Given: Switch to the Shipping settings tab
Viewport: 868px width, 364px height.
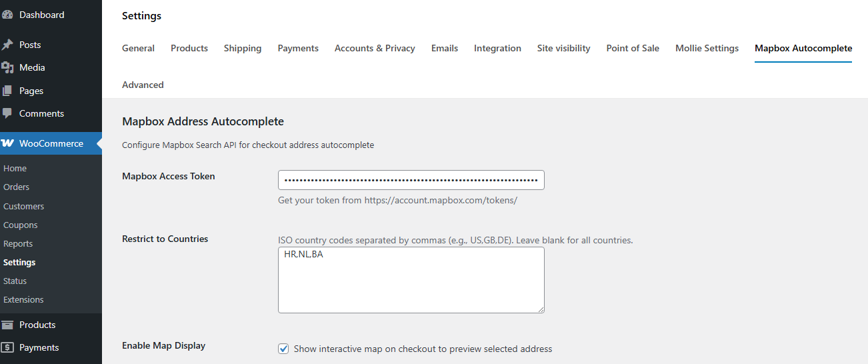Looking at the screenshot, I should tap(243, 48).
